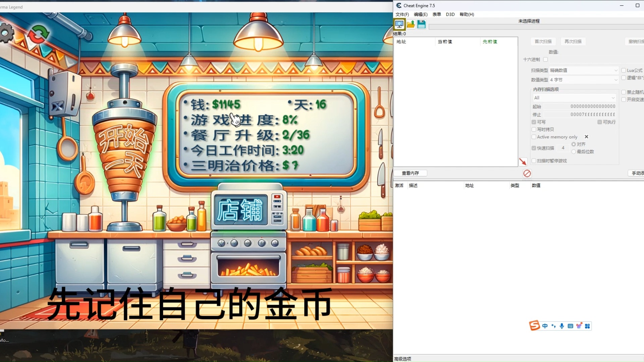Open the 表单 menu
644x362 pixels.
pyautogui.click(x=437, y=14)
